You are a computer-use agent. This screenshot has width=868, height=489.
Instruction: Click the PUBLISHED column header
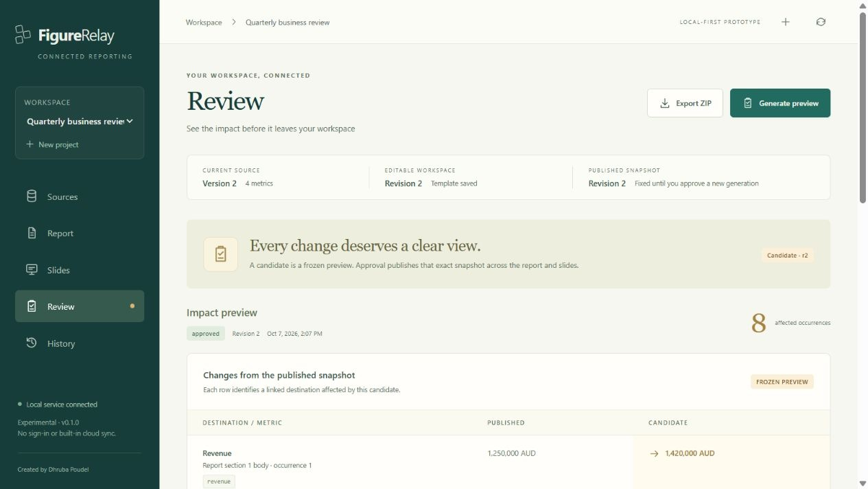pyautogui.click(x=506, y=423)
